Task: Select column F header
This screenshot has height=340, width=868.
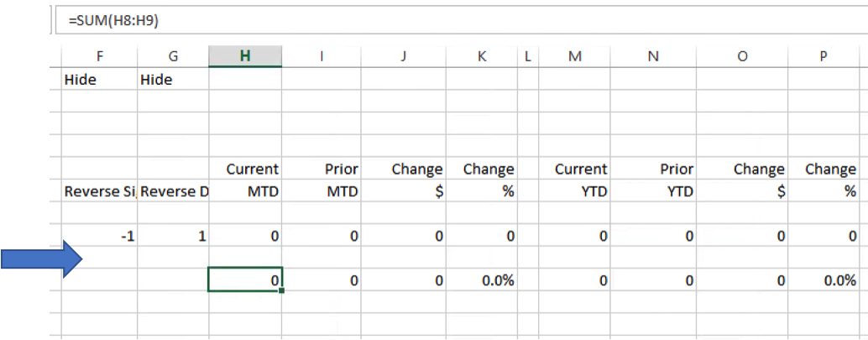Action: point(100,56)
